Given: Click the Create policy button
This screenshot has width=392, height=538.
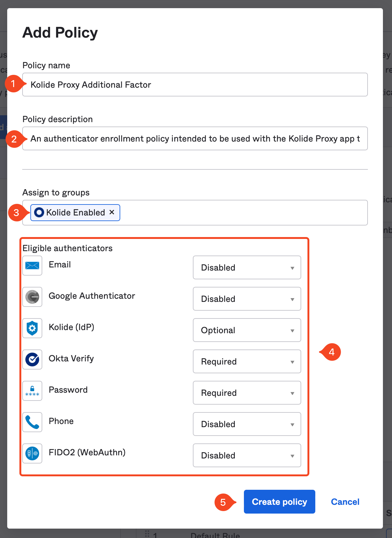Looking at the screenshot, I should click(x=280, y=502).
